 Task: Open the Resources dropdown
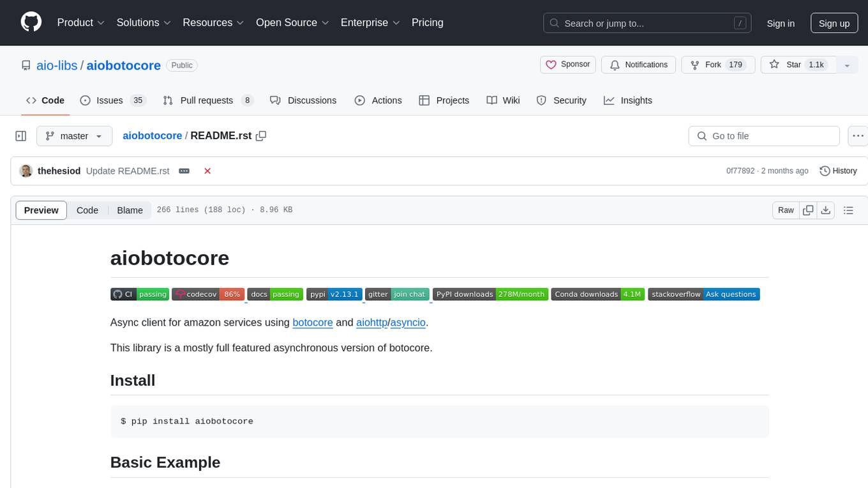coord(213,22)
